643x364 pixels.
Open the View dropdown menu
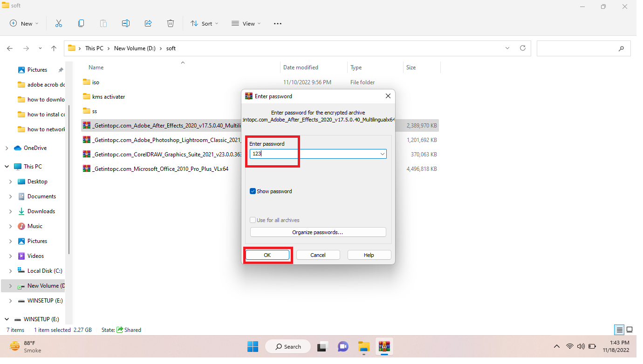pyautogui.click(x=246, y=23)
